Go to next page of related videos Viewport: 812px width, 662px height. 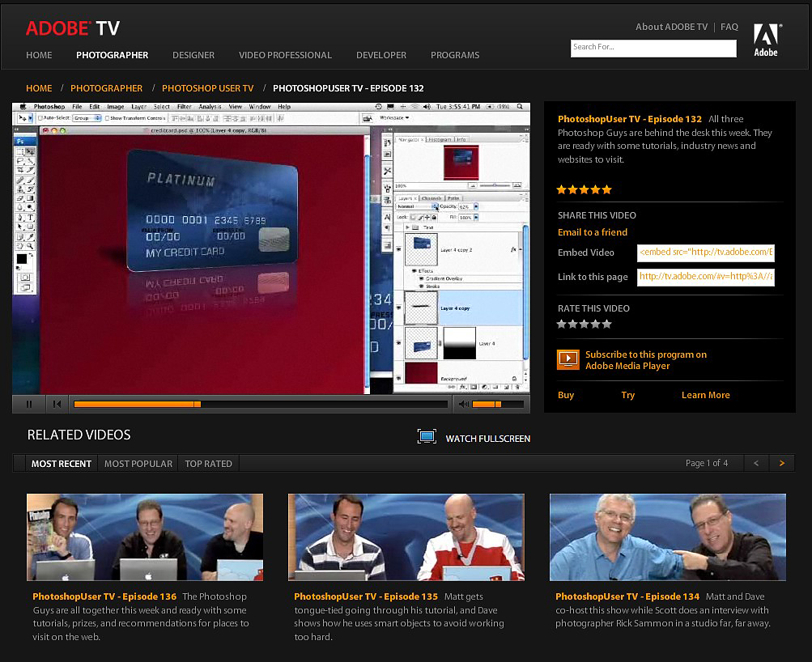[x=781, y=463]
